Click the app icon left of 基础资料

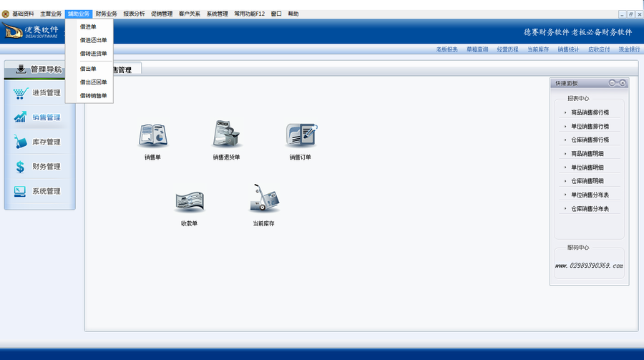pos(5,14)
